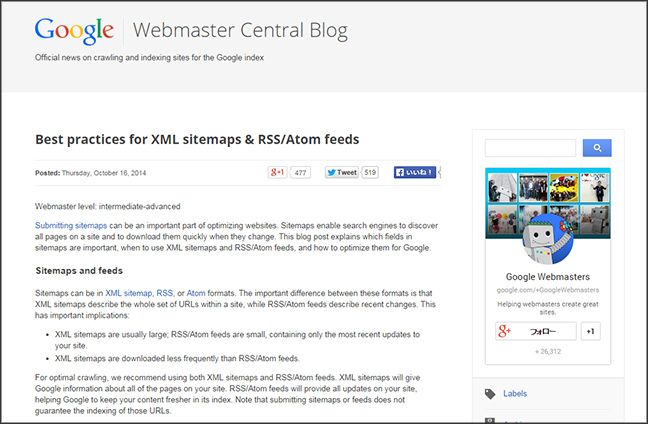Click the Sitemaps and feeds heading
Screen dimensions: 648x424
pyautogui.click(x=79, y=271)
